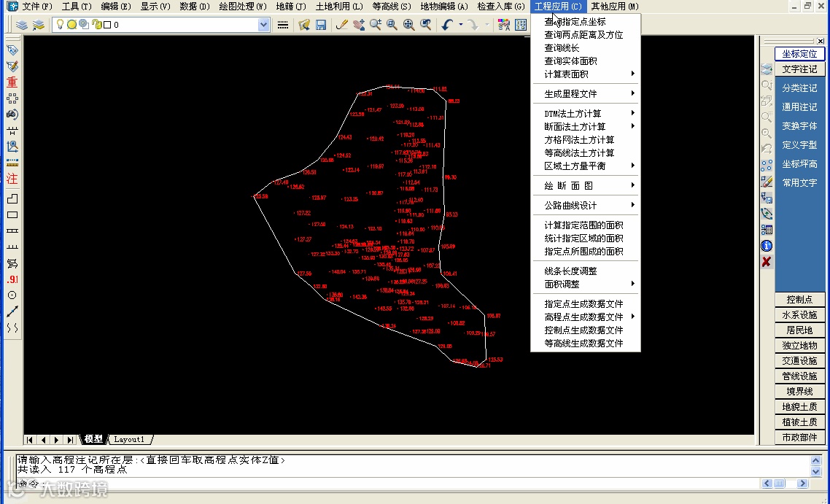Click the 文字注记 panel button
The height and width of the screenshot is (504, 830).
(x=799, y=69)
